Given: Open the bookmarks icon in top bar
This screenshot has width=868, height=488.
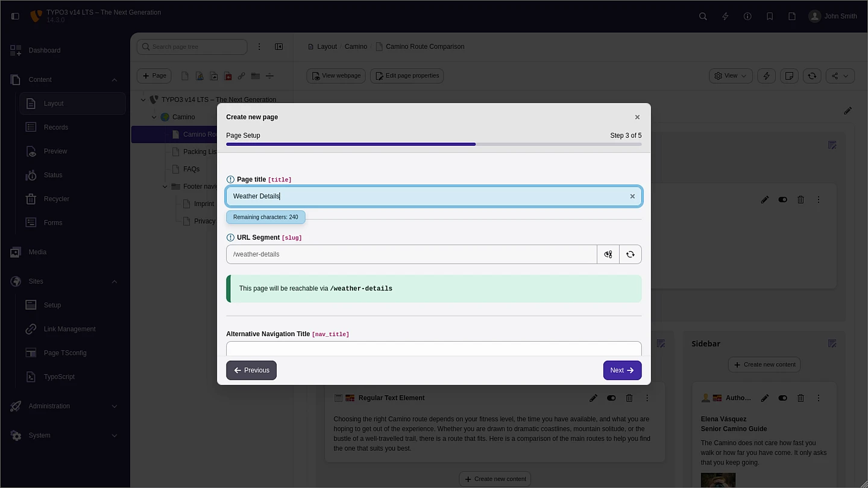Looking at the screenshot, I should click(x=770, y=16).
